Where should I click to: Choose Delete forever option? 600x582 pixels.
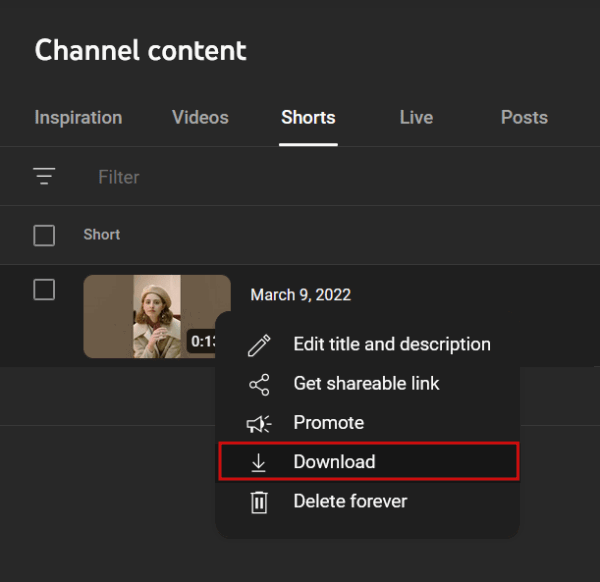pyautogui.click(x=367, y=501)
